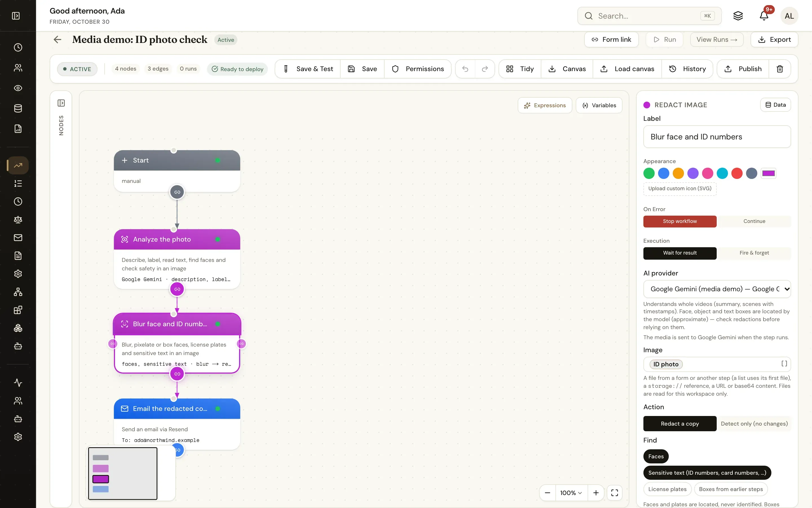Toggle Boxes from earlier steps chip

click(731, 489)
